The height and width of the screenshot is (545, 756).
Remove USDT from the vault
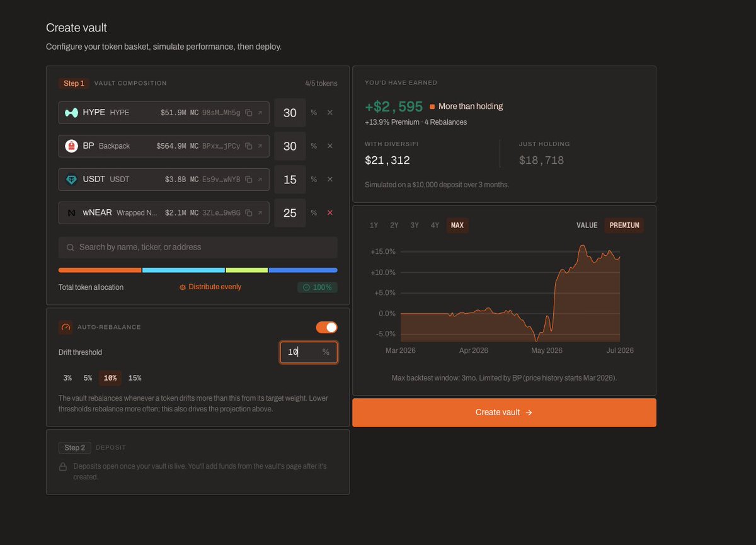pos(330,180)
